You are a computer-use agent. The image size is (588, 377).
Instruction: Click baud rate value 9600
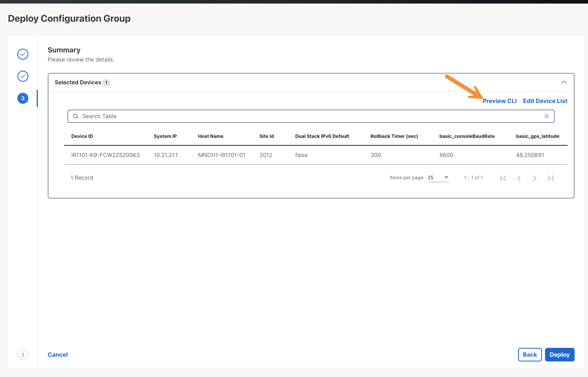[x=446, y=155]
